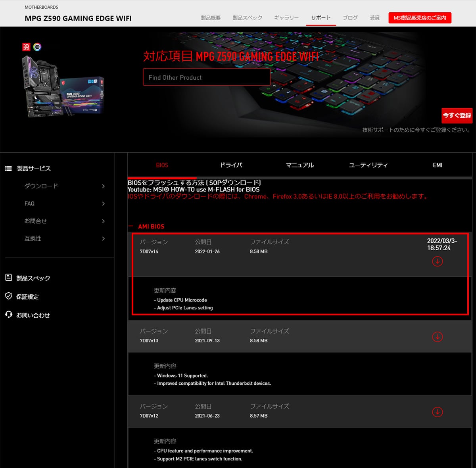Image resolution: width=476 pixels, height=468 pixels.
Task: Click 'Support M2 PCIE lanes switch function.' note
Action: point(198,459)
